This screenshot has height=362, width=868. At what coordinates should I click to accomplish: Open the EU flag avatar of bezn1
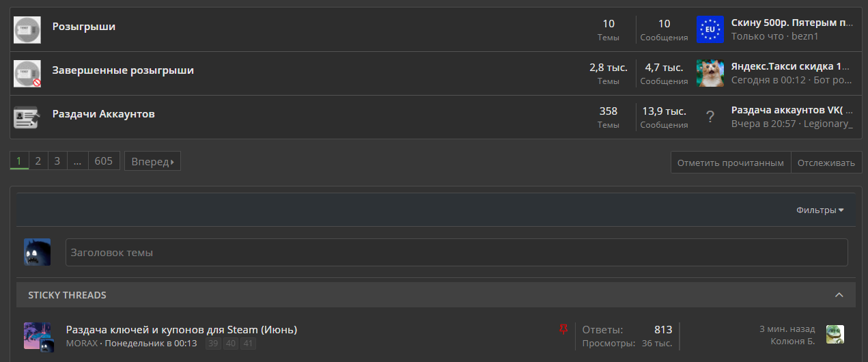coord(710,30)
